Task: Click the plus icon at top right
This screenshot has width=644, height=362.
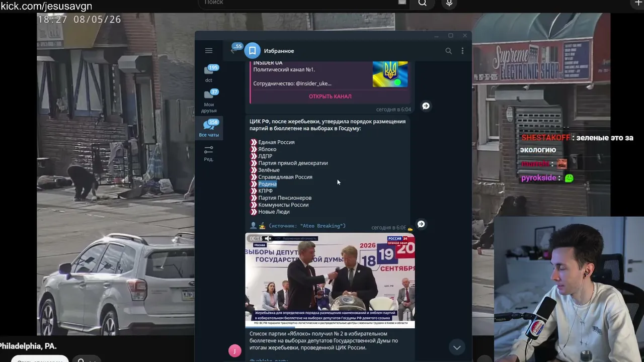Action: click(x=639, y=3)
